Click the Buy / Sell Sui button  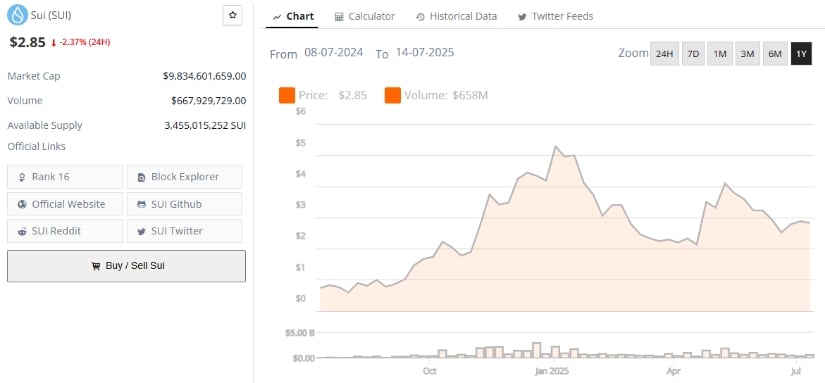126,266
